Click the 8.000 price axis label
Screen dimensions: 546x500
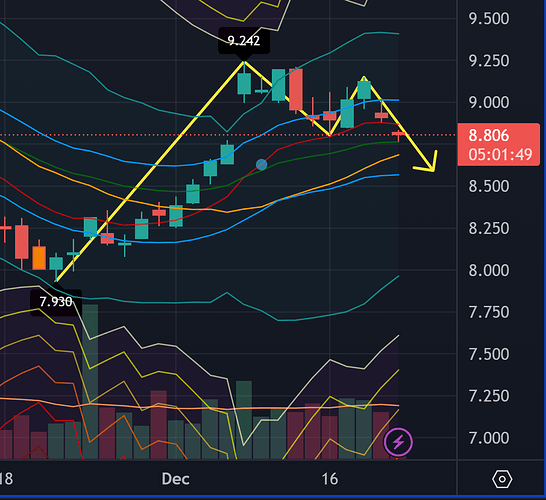point(489,270)
